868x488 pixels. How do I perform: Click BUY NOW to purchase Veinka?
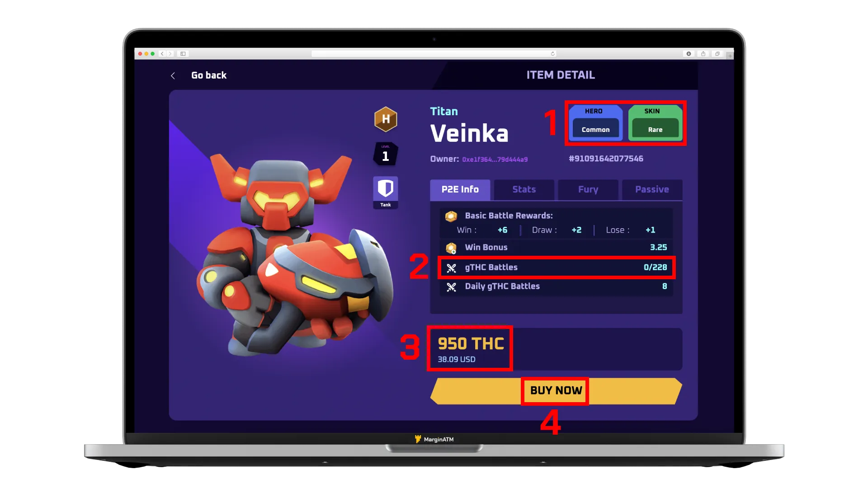555,390
